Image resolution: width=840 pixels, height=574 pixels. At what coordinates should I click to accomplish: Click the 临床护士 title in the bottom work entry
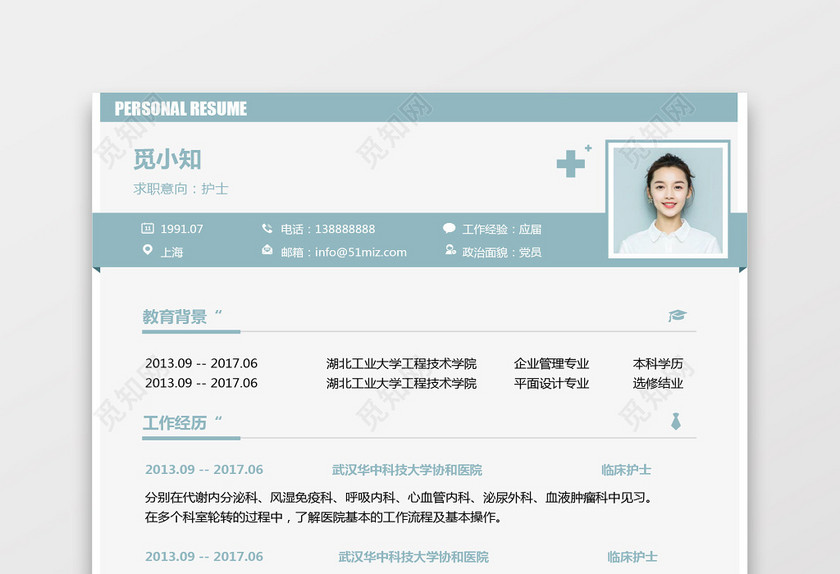633,557
